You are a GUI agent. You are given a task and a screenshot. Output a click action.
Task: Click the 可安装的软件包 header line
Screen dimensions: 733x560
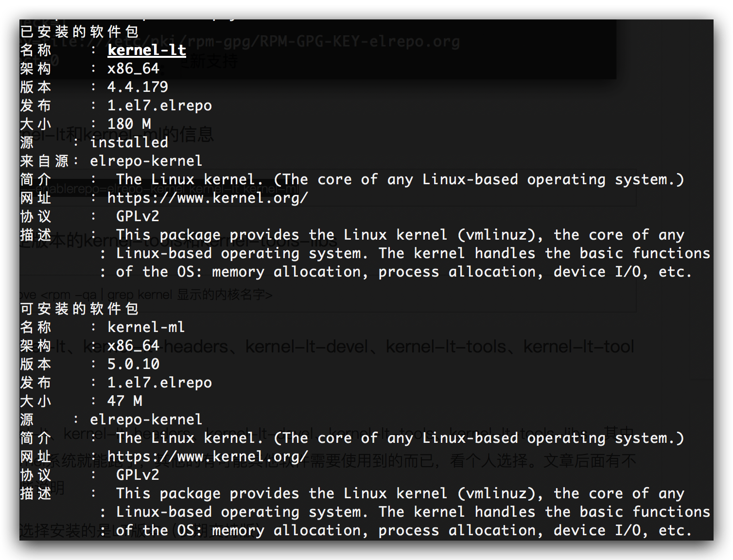tap(80, 309)
